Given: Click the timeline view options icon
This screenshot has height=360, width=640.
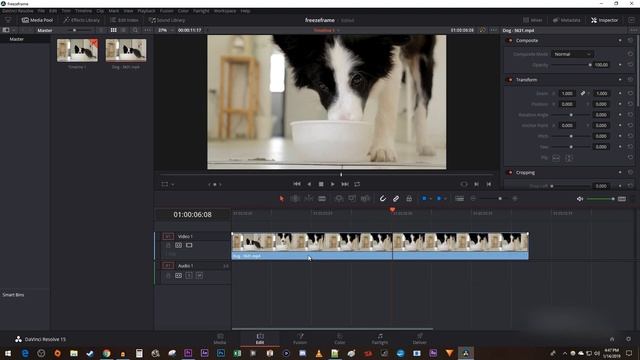Looking at the screenshot, I should 459,199.
